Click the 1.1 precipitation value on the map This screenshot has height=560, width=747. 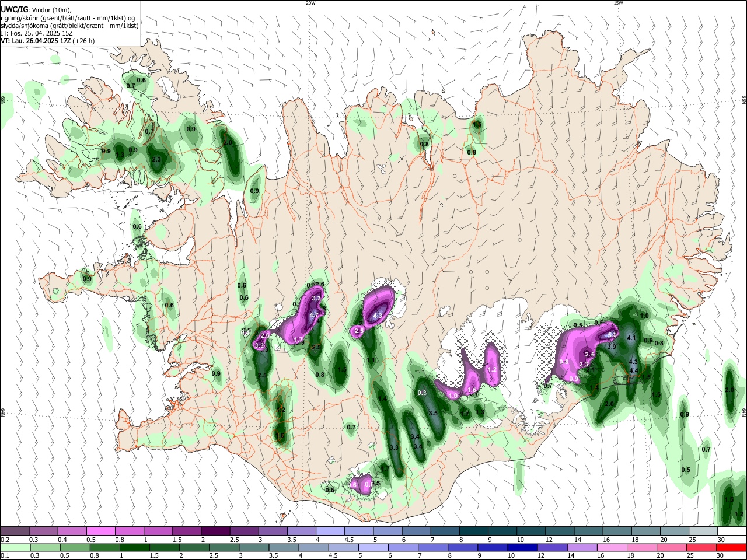371,360
